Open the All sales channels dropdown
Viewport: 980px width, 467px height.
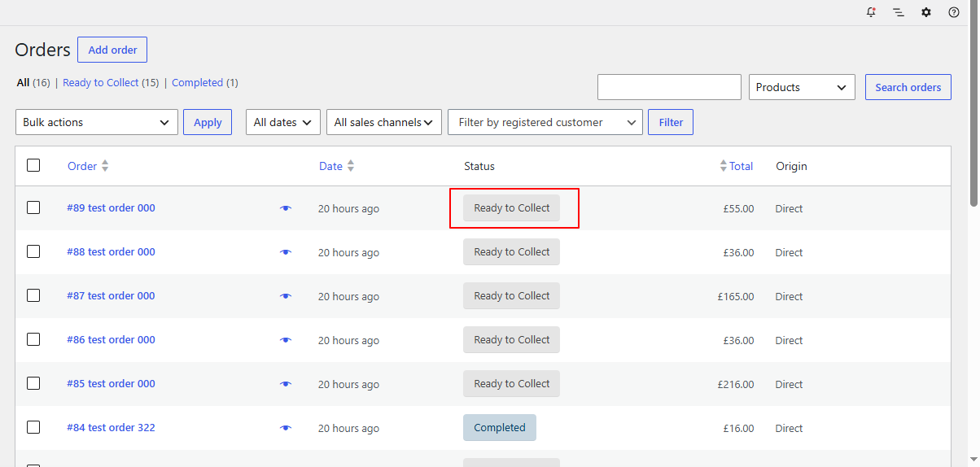click(x=384, y=122)
